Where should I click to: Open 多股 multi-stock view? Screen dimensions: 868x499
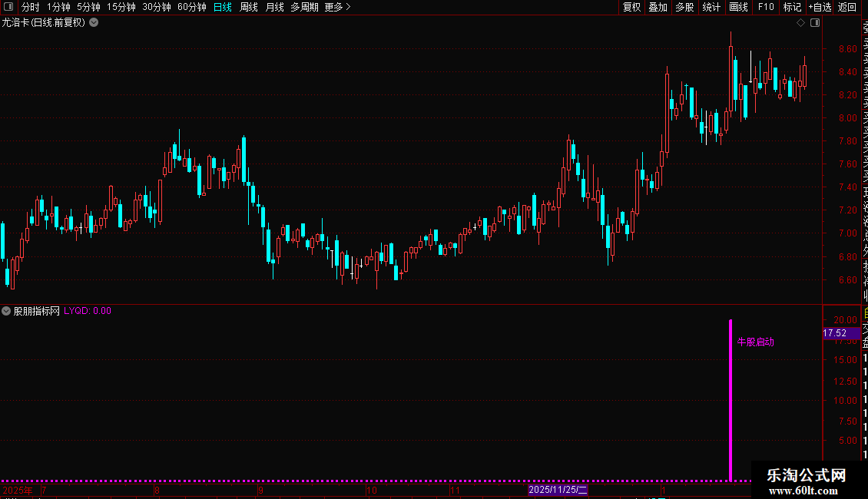(x=684, y=7)
